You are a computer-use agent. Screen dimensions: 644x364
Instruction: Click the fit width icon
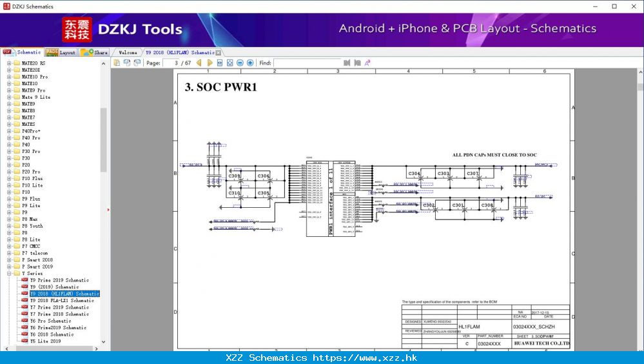[220, 63]
